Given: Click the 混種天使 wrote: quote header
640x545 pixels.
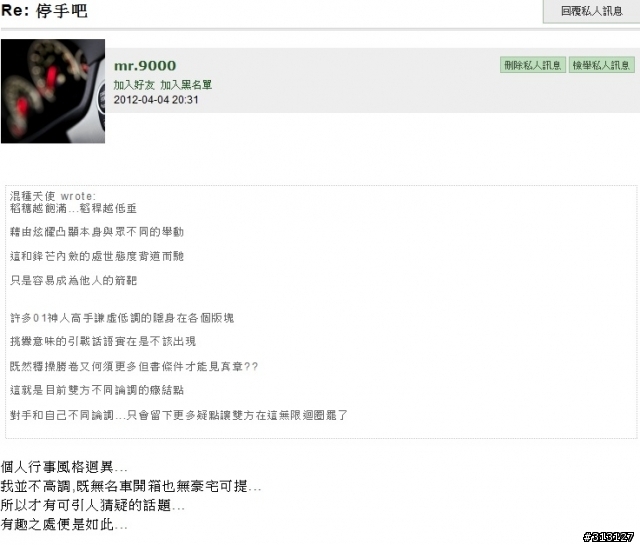Looking at the screenshot, I should (53, 196).
